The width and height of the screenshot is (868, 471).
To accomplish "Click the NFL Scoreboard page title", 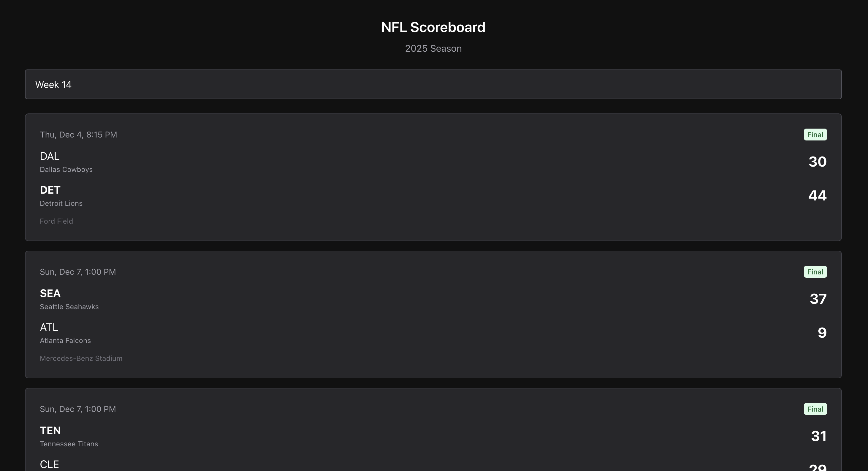I will (433, 27).
